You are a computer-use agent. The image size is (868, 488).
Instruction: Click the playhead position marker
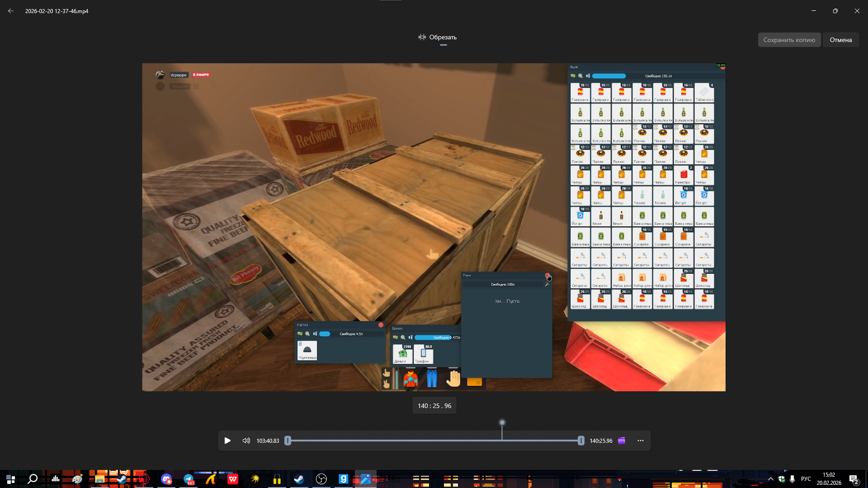tap(502, 423)
